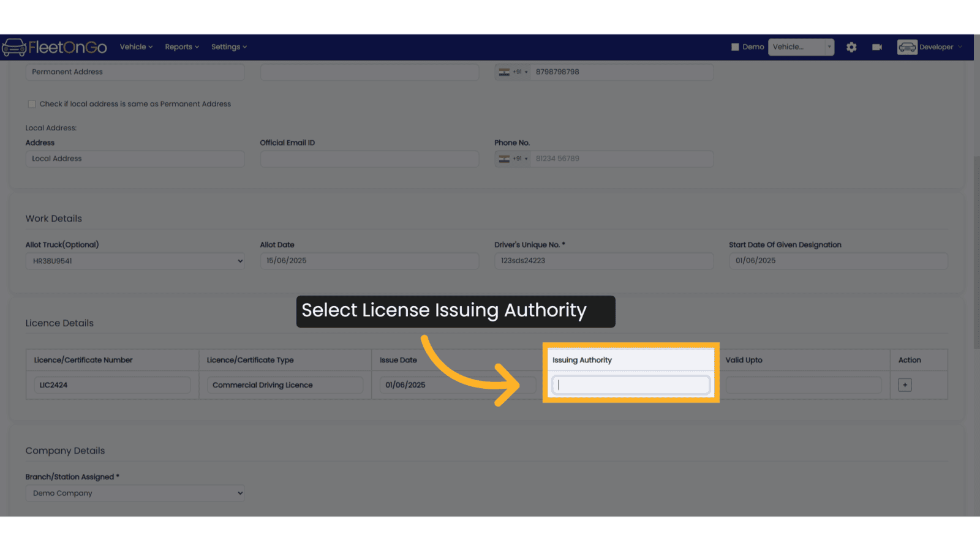The image size is (980, 551).
Task: Click Licence Number field LIC2424
Action: pos(112,385)
